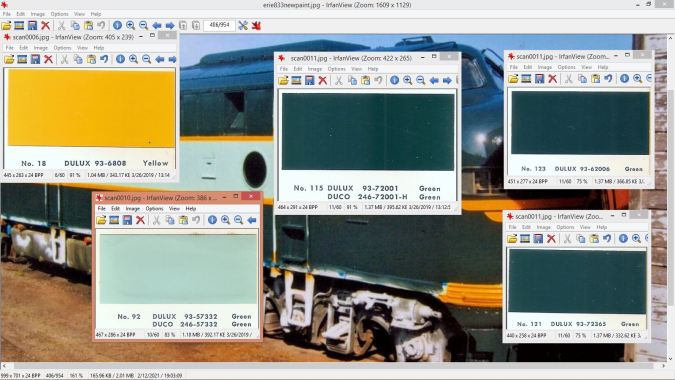Copy icon in scan0010.jpg window
This screenshot has width=675, height=380.
pos(170,220)
